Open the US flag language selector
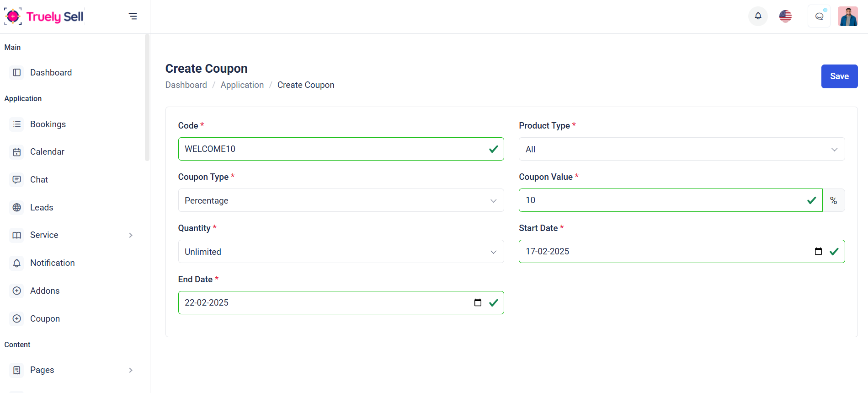This screenshot has height=393, width=868. [785, 16]
